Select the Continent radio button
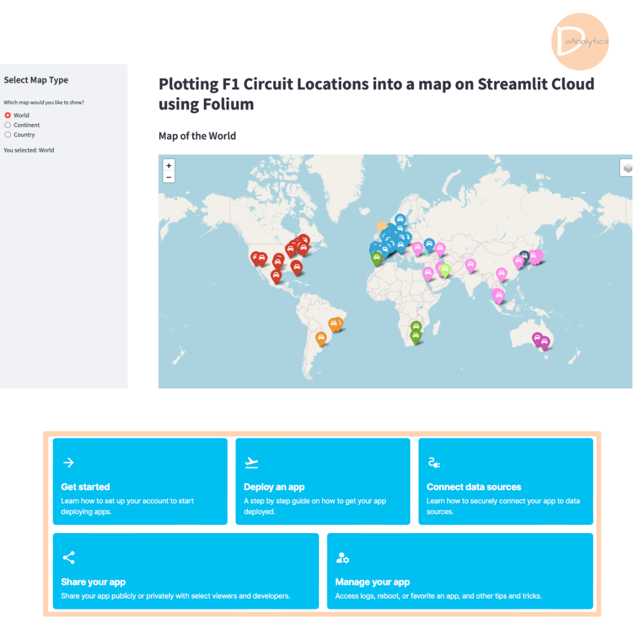644x644 pixels. (7, 125)
